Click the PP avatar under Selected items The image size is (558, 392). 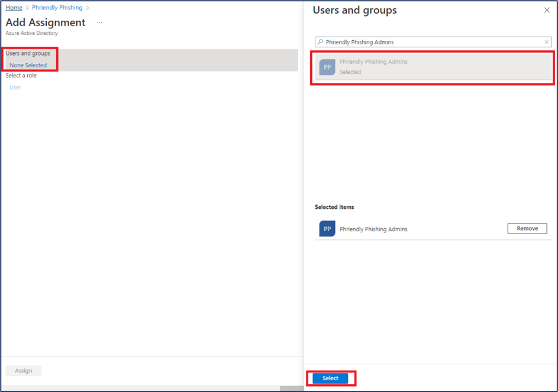[x=327, y=229]
